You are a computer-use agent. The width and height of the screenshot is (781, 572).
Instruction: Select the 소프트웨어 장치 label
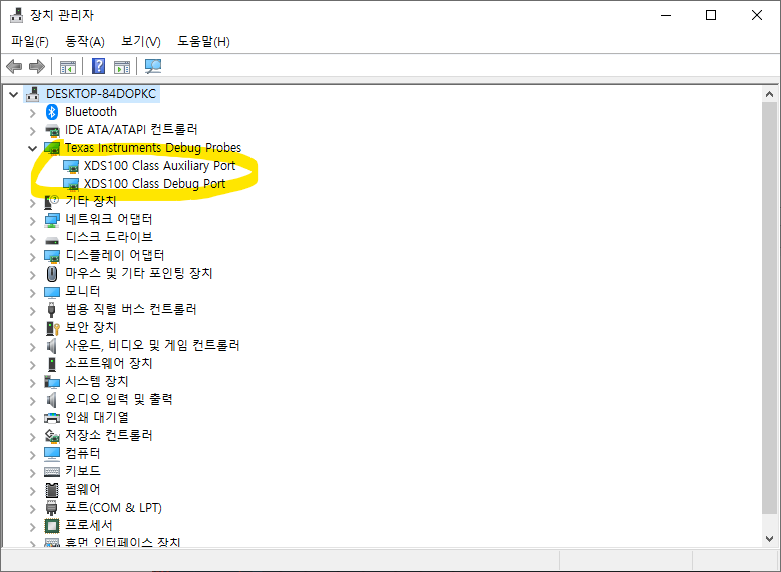click(109, 363)
